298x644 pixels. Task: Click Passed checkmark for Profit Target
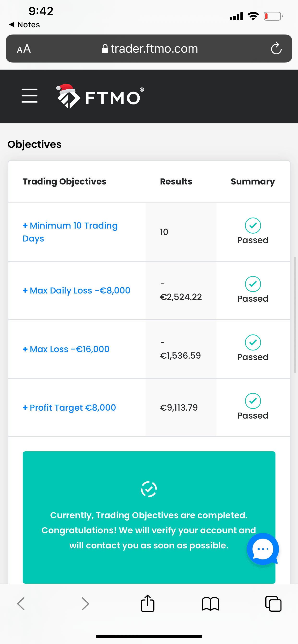[253, 401]
